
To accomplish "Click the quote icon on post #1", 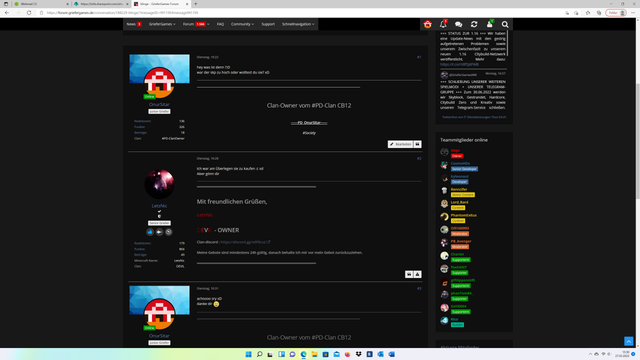I will (x=418, y=144).
